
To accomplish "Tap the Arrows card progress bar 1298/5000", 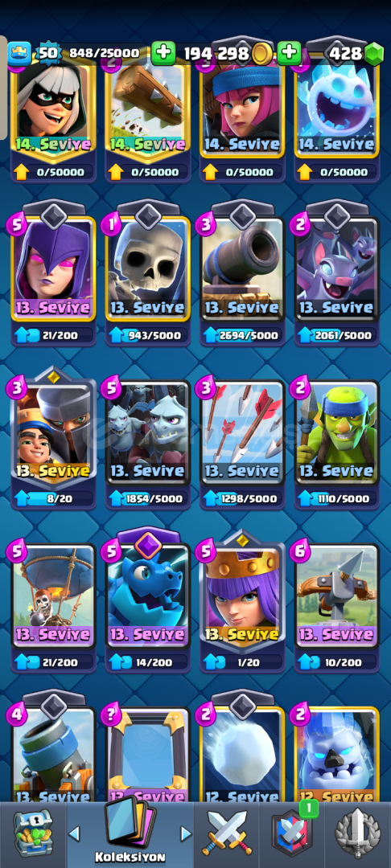I will pyautogui.click(x=243, y=498).
